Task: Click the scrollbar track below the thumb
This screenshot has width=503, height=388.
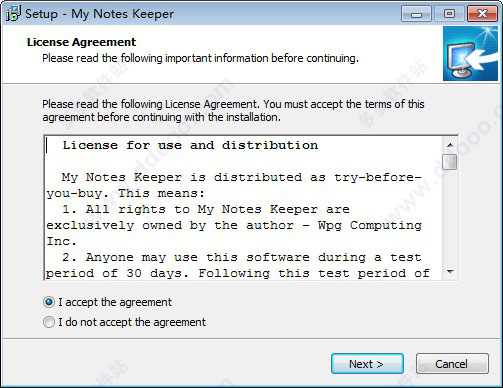Action: (450, 217)
